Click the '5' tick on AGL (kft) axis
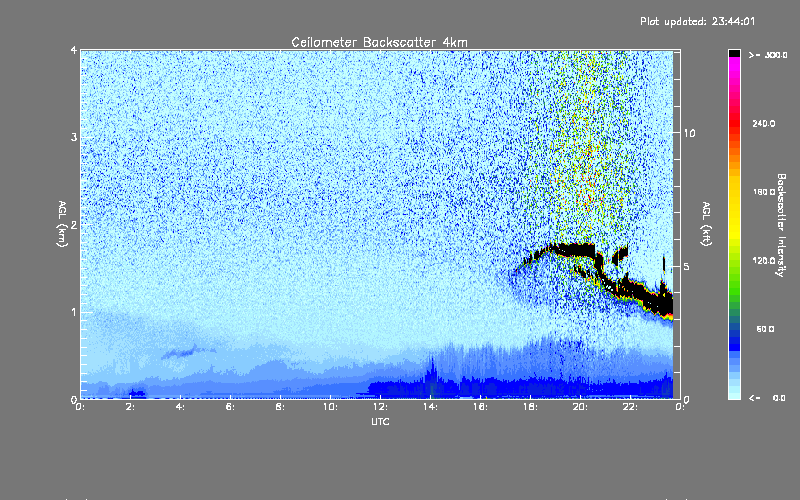The image size is (800, 500). [x=687, y=267]
